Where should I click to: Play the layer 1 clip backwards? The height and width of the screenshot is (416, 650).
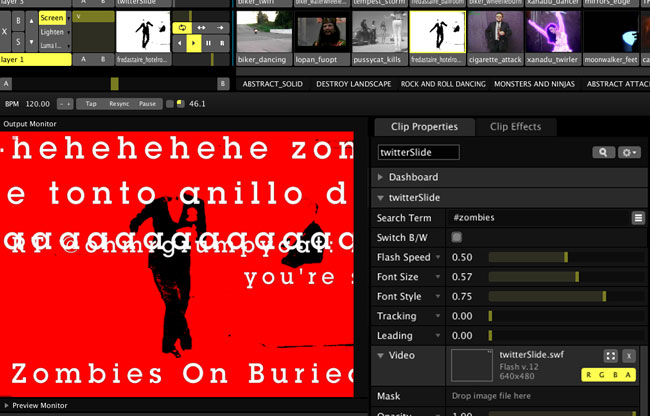(179, 43)
